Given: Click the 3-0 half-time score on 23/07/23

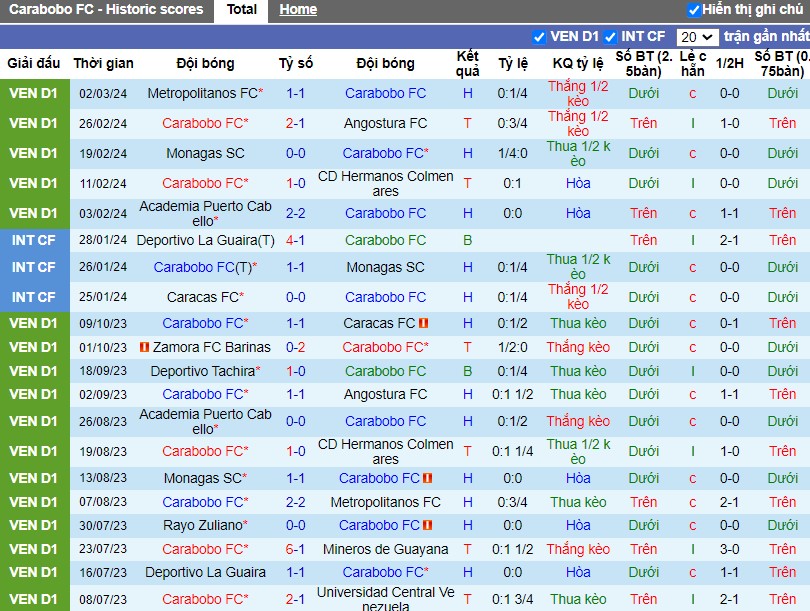Looking at the screenshot, I should tap(729, 549).
